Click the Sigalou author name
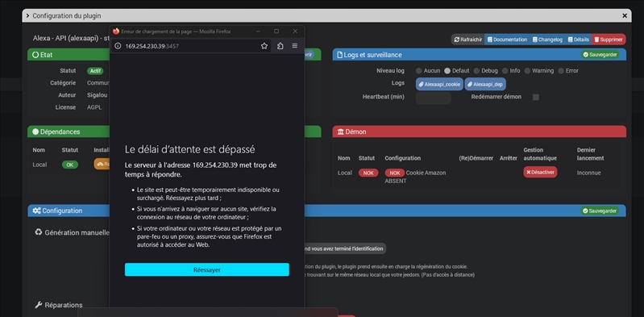The image size is (644, 317). click(x=98, y=95)
